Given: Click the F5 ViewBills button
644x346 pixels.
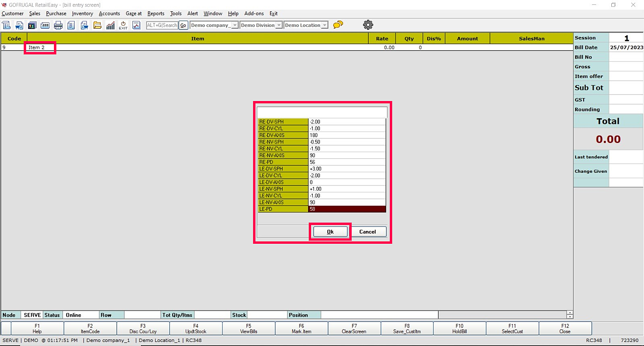Looking at the screenshot, I should pyautogui.click(x=249, y=329).
